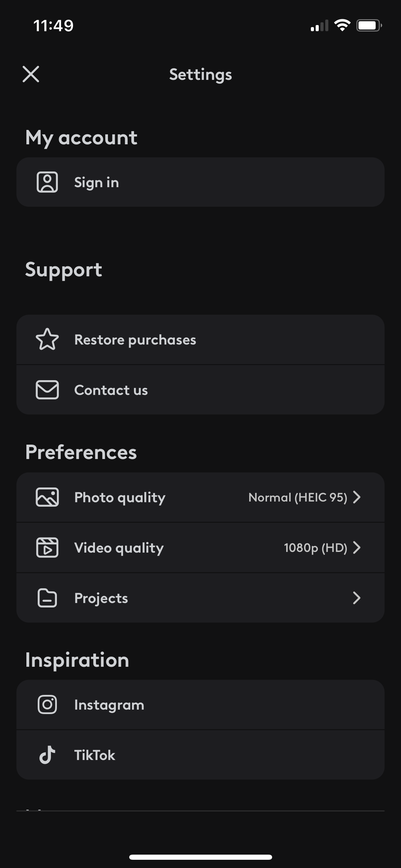Tap the Projects folder icon
Image resolution: width=401 pixels, height=868 pixels.
[47, 598]
